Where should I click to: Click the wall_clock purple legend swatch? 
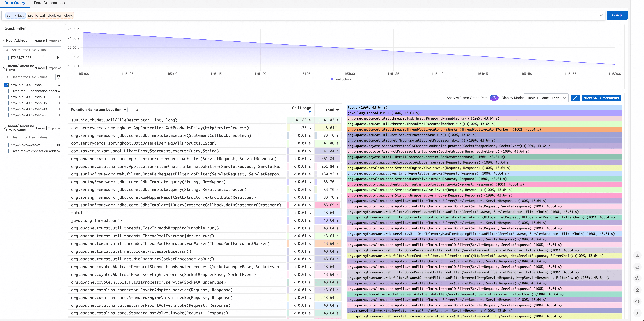pos(332,79)
